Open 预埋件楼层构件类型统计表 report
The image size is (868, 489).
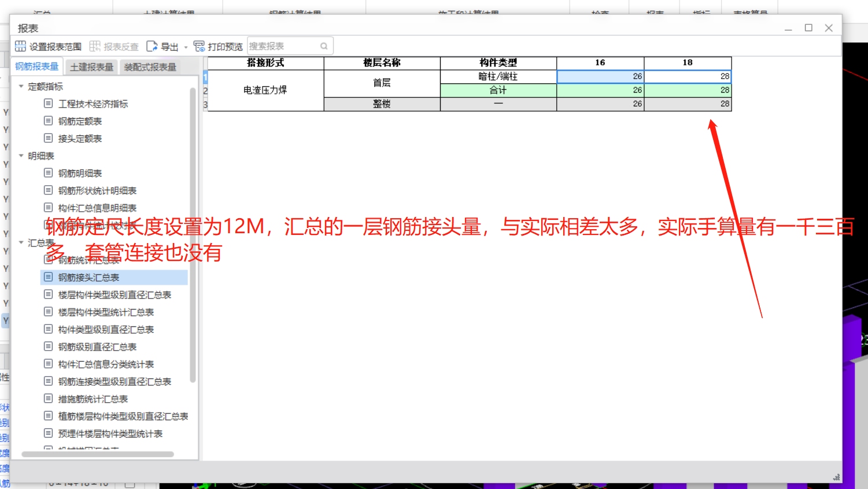pos(110,433)
